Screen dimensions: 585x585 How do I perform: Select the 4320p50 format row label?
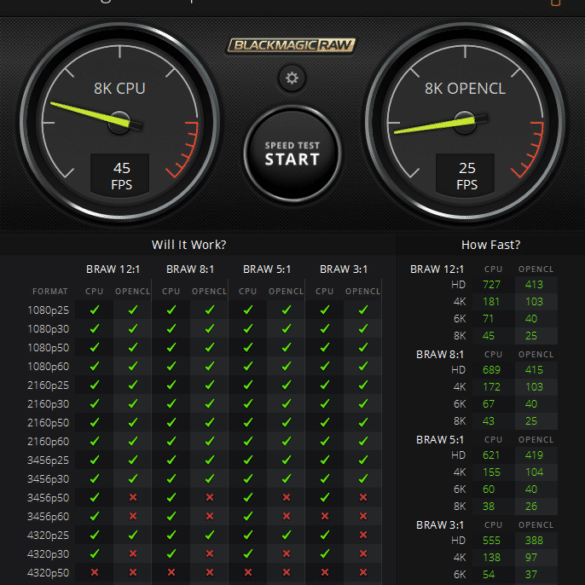(48, 573)
